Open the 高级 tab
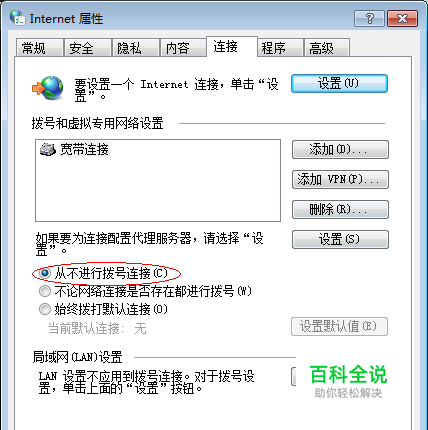The image size is (428, 430). pyautogui.click(x=327, y=48)
